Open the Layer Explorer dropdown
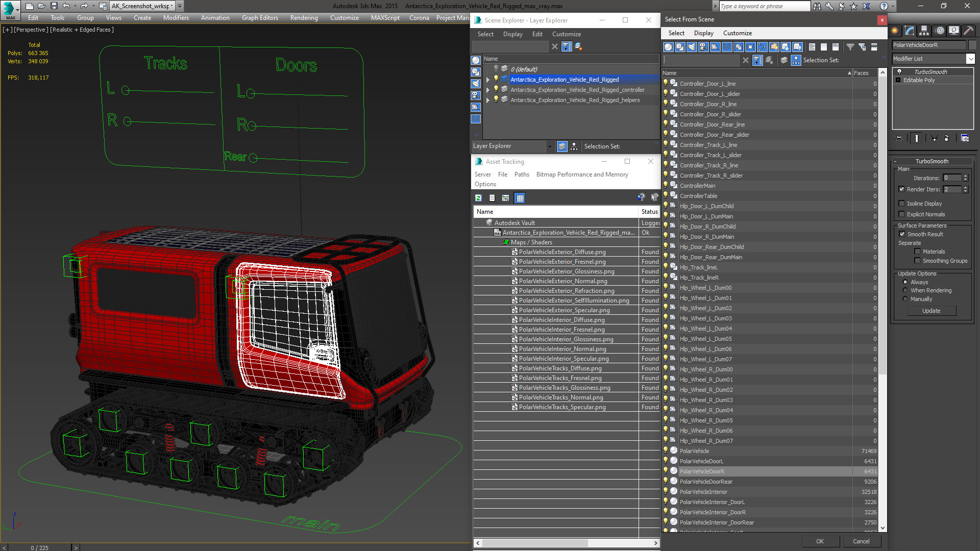 pyautogui.click(x=549, y=146)
